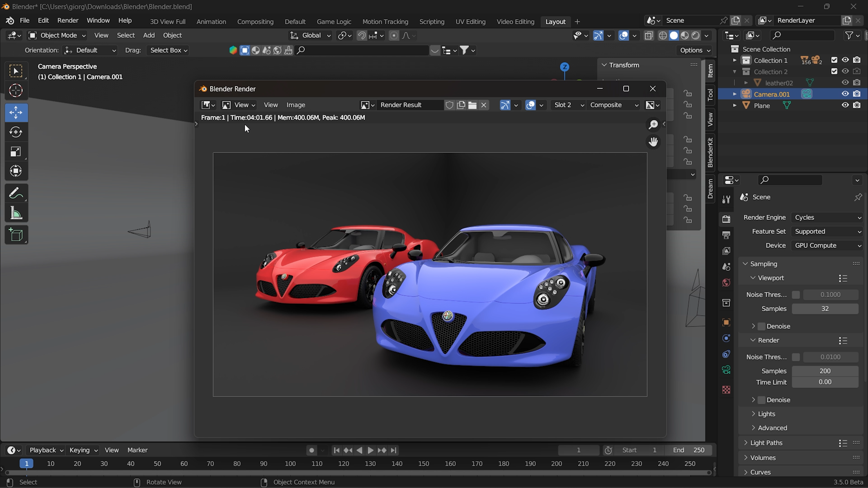The image size is (868, 488).
Task: Select the Rotate tool in toolbar
Action: [16, 132]
